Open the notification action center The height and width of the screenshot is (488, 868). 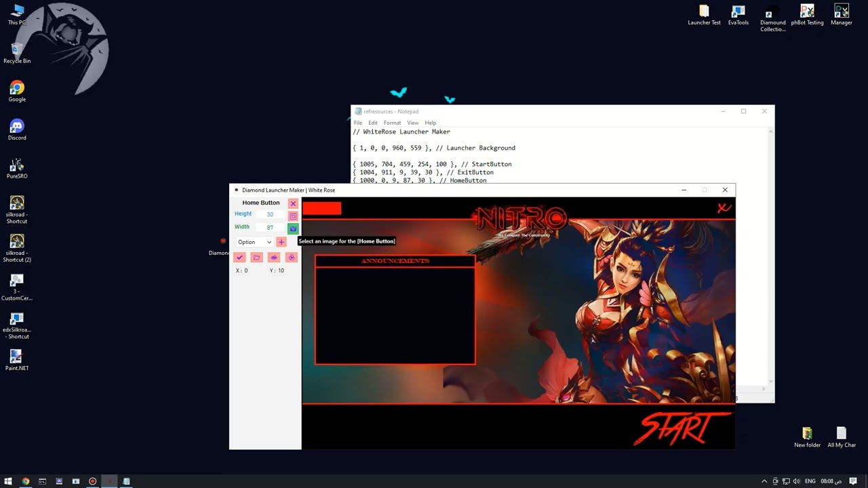(854, 481)
